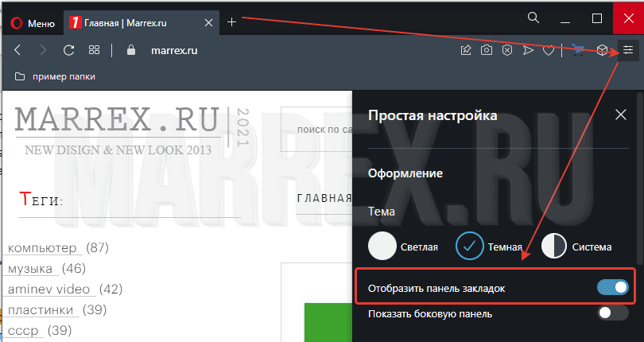This screenshot has width=644, height=342.
Task: Select the Темная theme option
Action: coord(489,247)
